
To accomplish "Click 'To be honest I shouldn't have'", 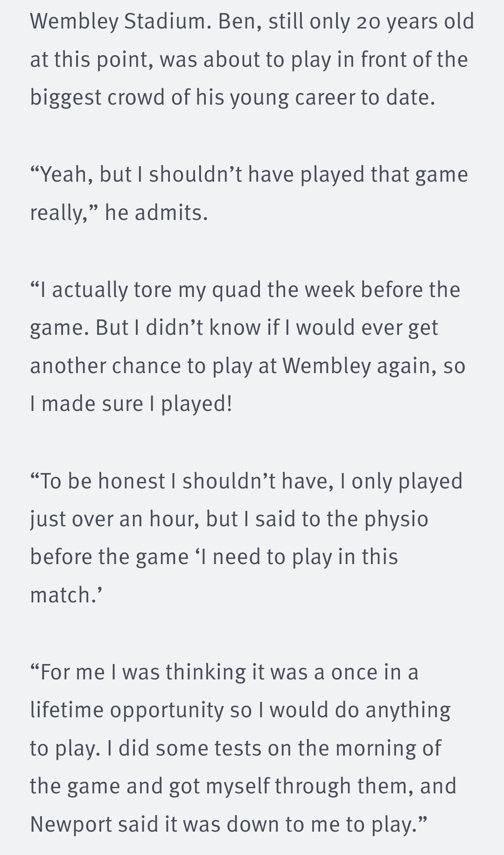I will coord(182,481).
